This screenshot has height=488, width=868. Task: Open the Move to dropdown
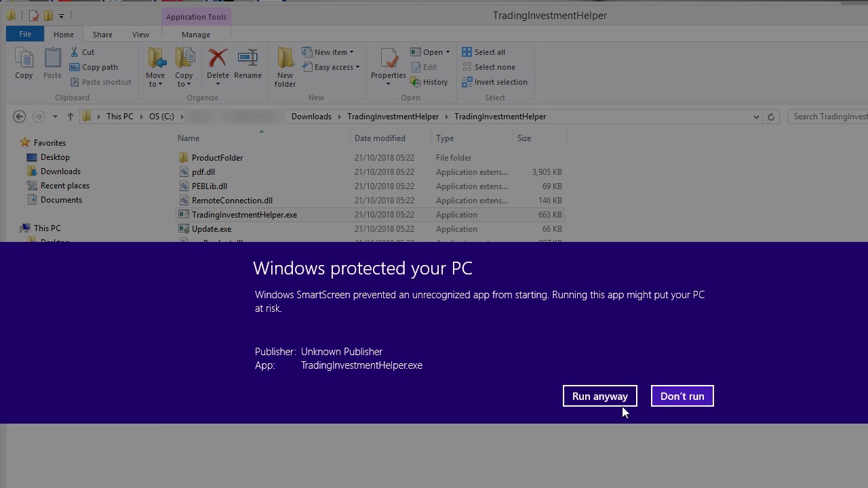(155, 80)
